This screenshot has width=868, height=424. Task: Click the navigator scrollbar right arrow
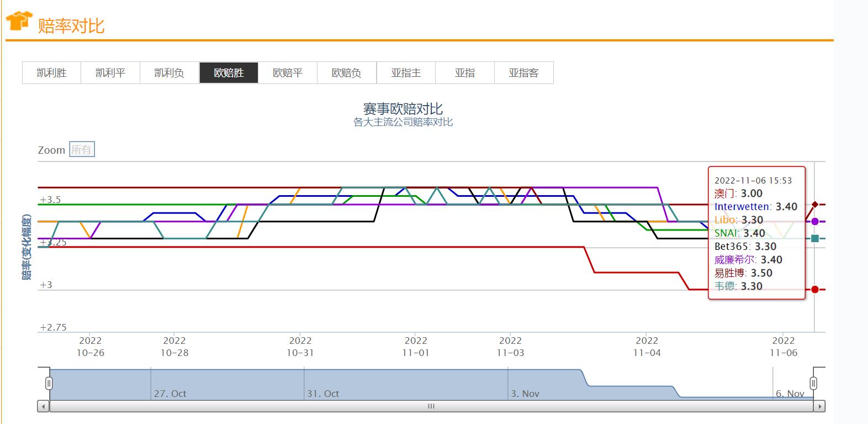819,406
